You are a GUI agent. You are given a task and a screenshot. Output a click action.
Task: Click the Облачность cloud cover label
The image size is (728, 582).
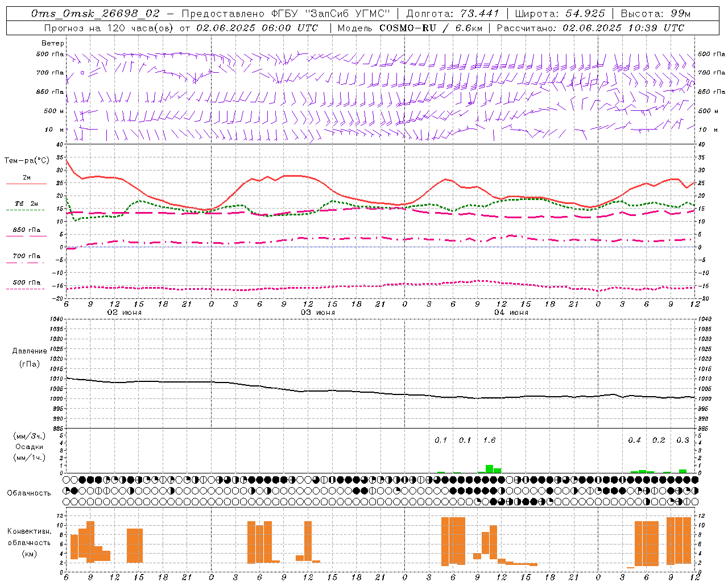coord(29,493)
